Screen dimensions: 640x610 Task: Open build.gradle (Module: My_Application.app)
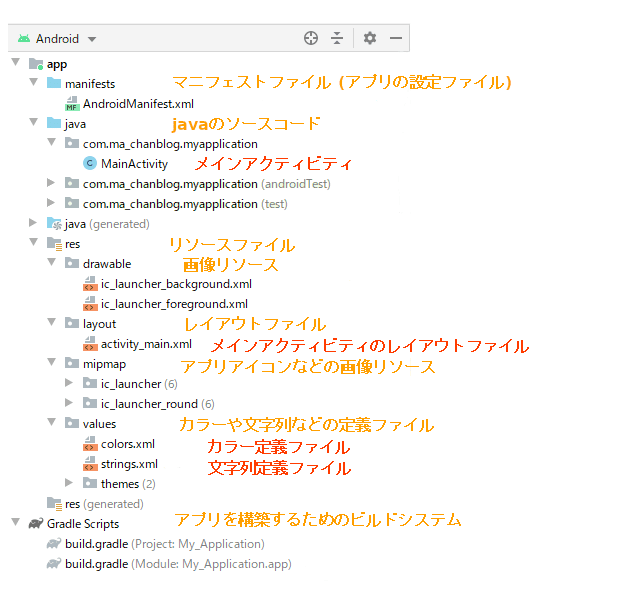[178, 564]
